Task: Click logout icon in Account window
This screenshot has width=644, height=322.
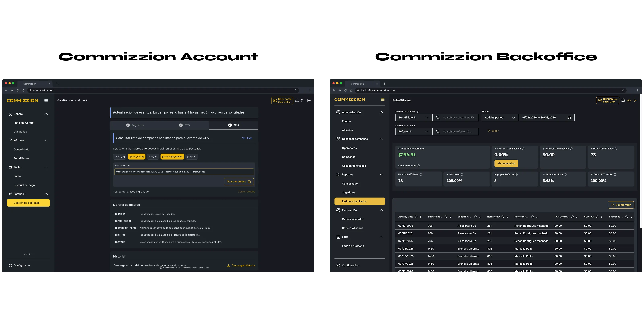Action: (309, 100)
